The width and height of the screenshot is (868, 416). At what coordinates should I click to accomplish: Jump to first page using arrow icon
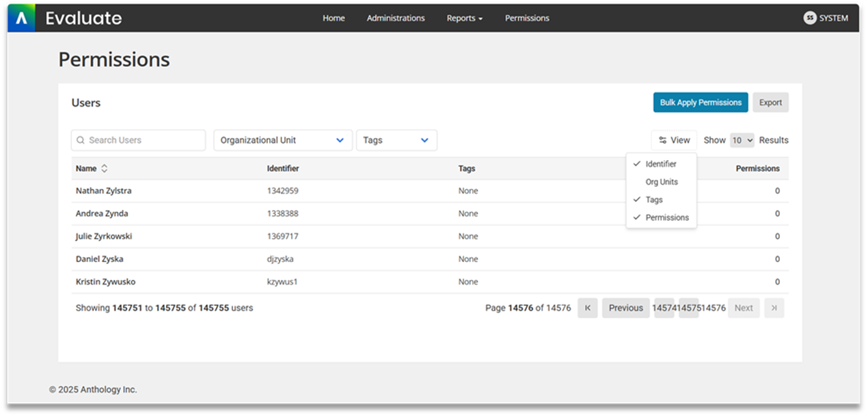(x=588, y=308)
